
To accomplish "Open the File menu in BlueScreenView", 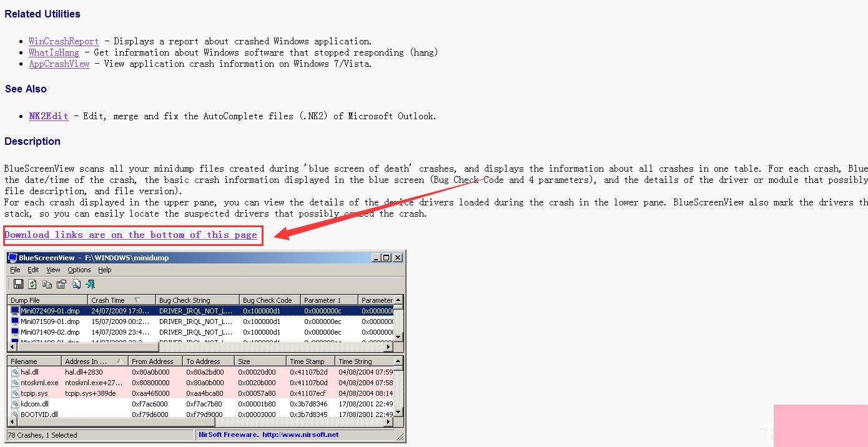I will [15, 270].
